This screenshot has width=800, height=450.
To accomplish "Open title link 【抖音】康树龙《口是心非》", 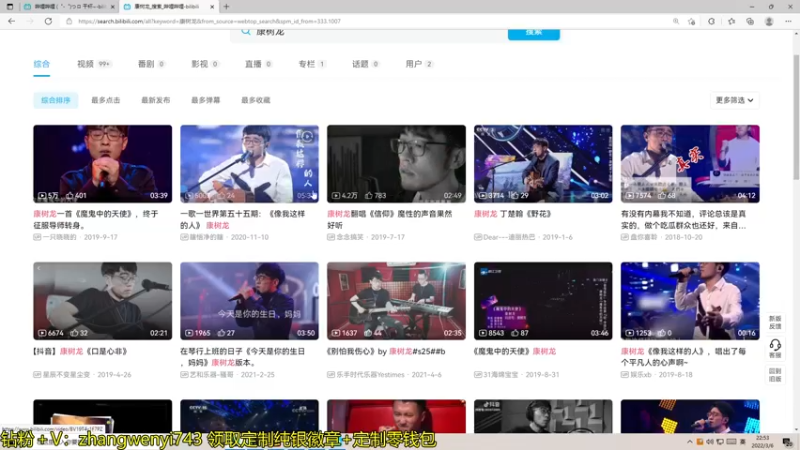I will coord(81,351).
